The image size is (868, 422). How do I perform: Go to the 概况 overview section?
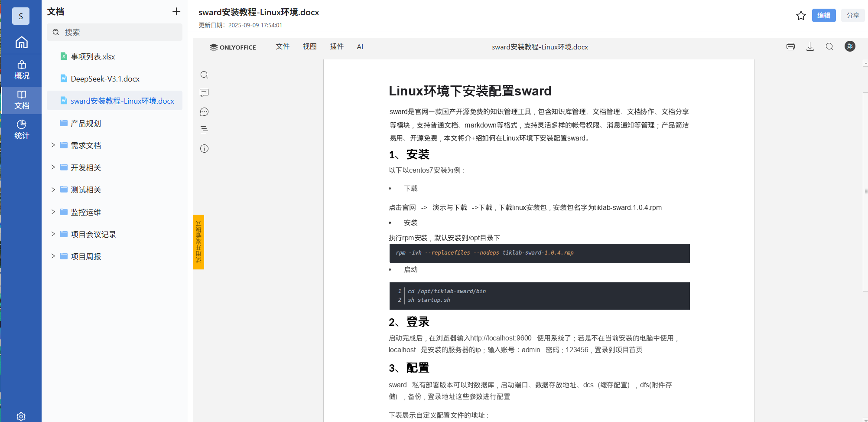click(x=21, y=70)
